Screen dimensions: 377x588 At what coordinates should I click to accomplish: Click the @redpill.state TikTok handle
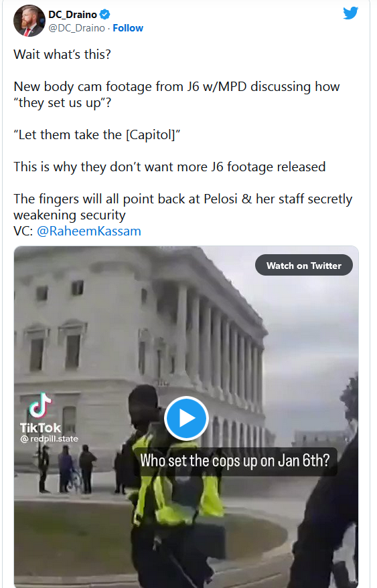pyautogui.click(x=49, y=439)
